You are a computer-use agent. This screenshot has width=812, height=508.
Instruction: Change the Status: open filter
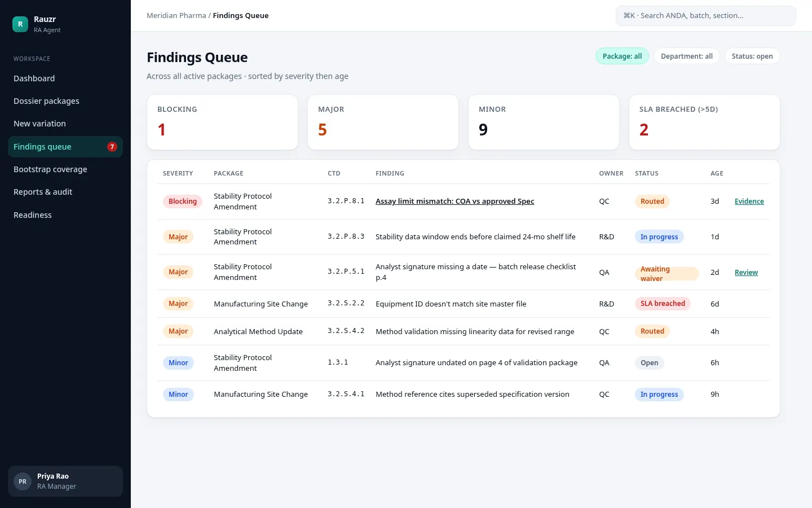[x=752, y=56]
